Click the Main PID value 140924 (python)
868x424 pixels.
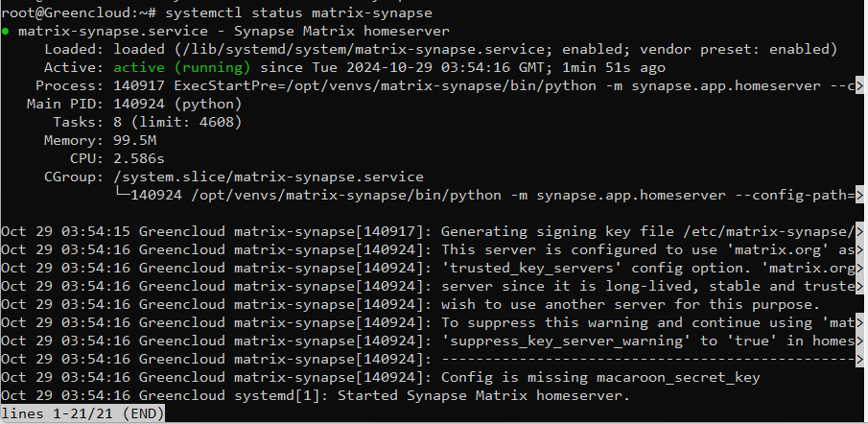pos(177,104)
